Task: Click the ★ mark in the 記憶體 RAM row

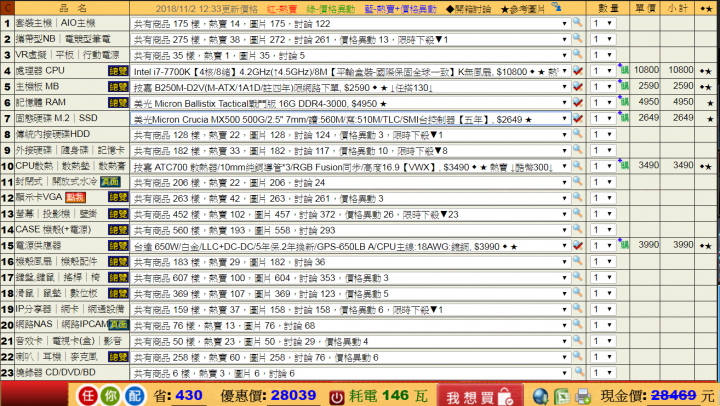Action: pos(710,103)
